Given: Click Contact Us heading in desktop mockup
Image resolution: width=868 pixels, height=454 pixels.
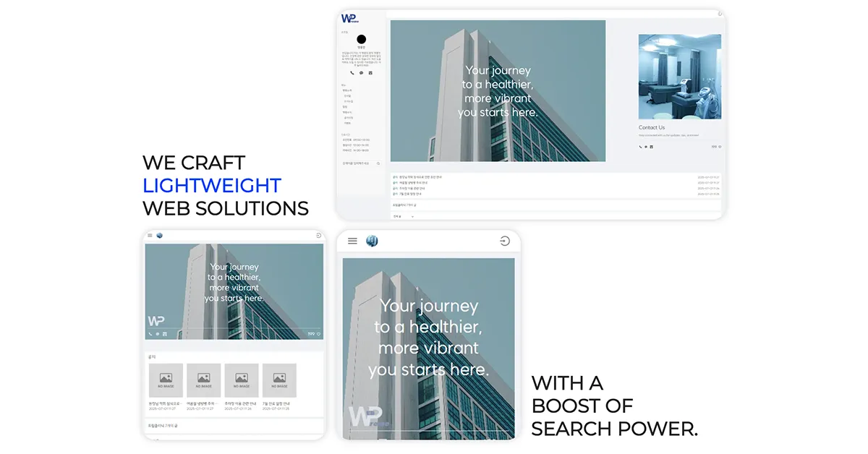Looking at the screenshot, I should pyautogui.click(x=651, y=127).
